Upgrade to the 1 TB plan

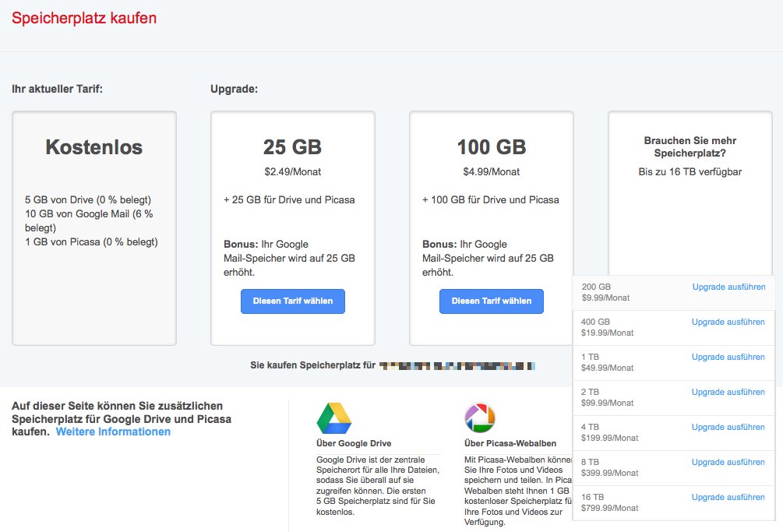tap(728, 357)
